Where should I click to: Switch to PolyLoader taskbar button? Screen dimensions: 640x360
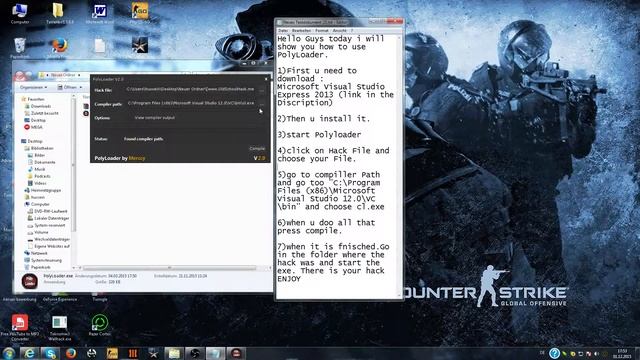(x=236, y=353)
